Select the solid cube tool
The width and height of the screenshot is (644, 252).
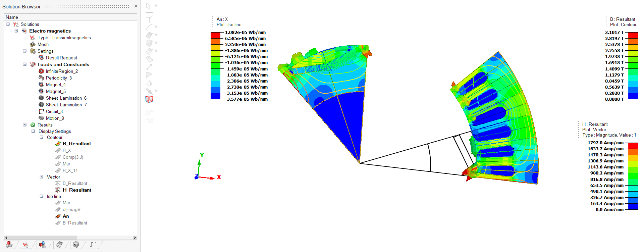(x=149, y=43)
